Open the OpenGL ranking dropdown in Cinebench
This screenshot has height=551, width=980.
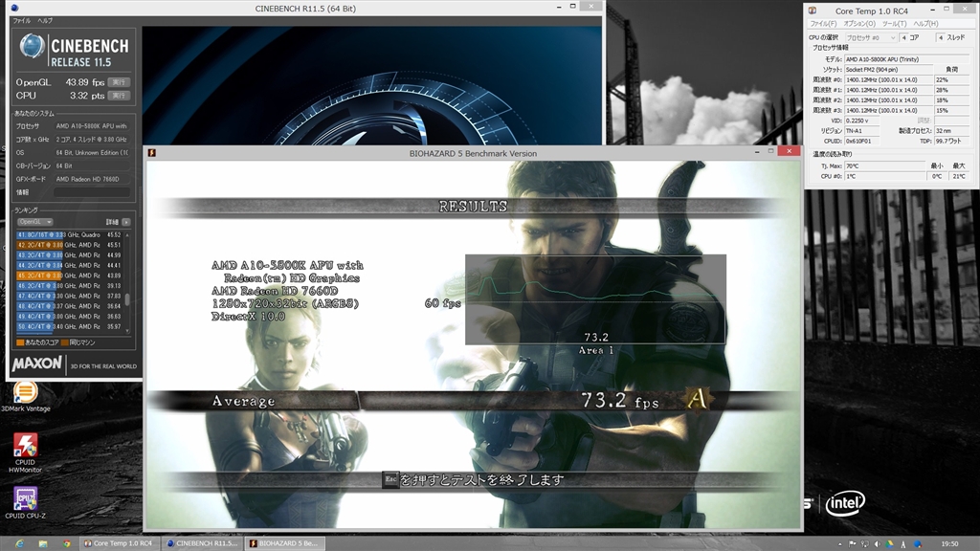click(x=34, y=222)
